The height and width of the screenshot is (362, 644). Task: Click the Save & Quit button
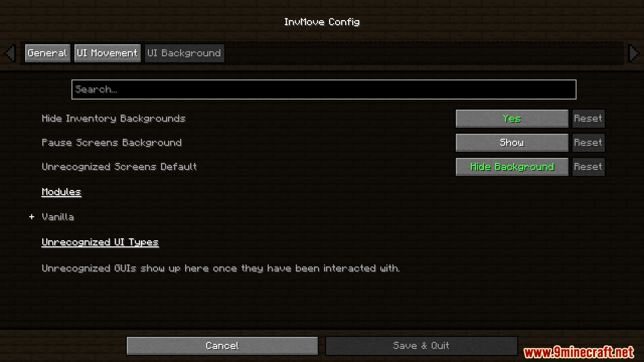(x=421, y=346)
